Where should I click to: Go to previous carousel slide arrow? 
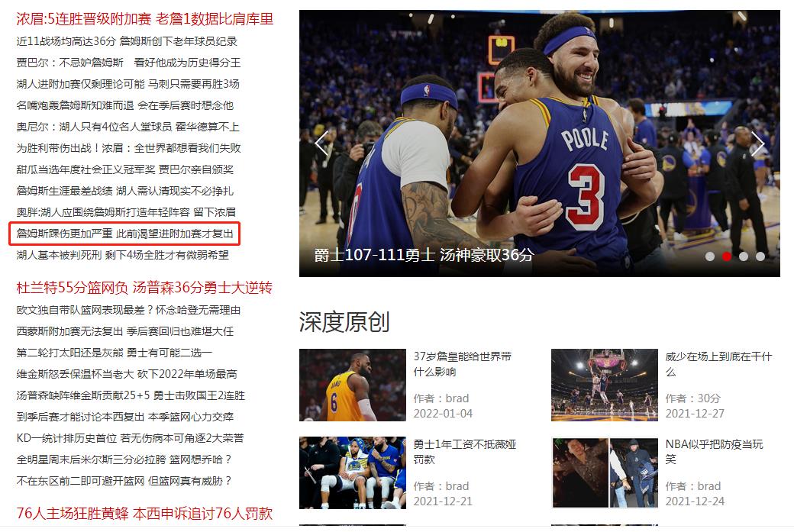[321, 143]
